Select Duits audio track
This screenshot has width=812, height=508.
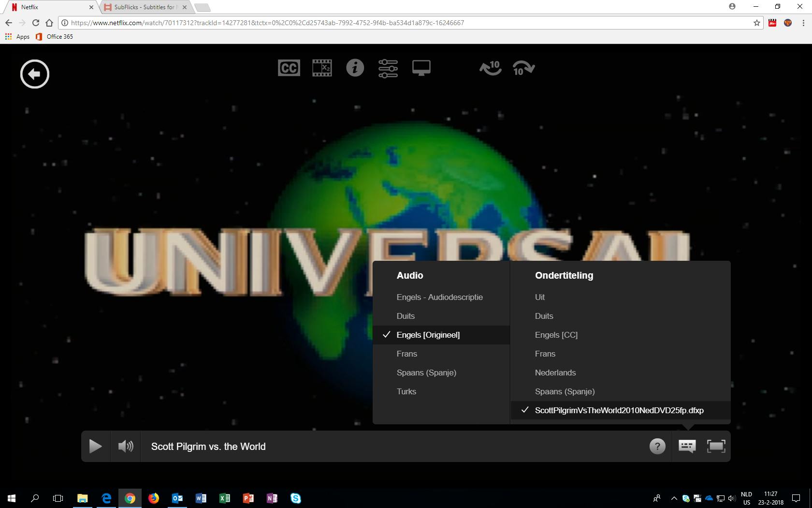[x=406, y=316]
